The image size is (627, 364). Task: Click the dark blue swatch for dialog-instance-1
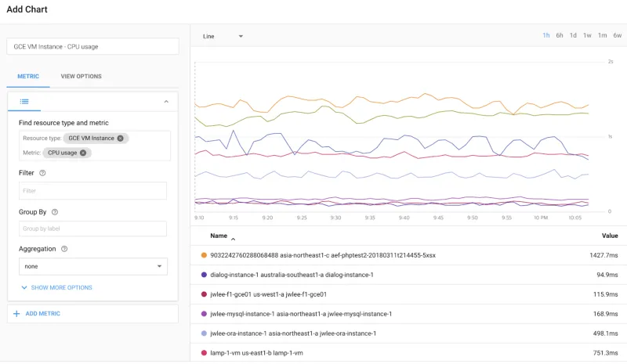[204, 275]
